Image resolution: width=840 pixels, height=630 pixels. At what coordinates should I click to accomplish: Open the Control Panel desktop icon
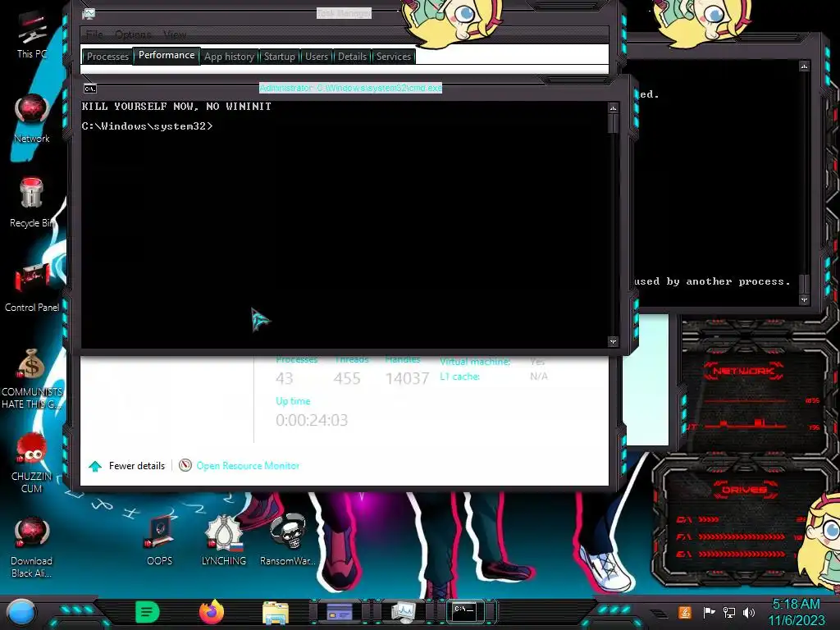click(32, 286)
